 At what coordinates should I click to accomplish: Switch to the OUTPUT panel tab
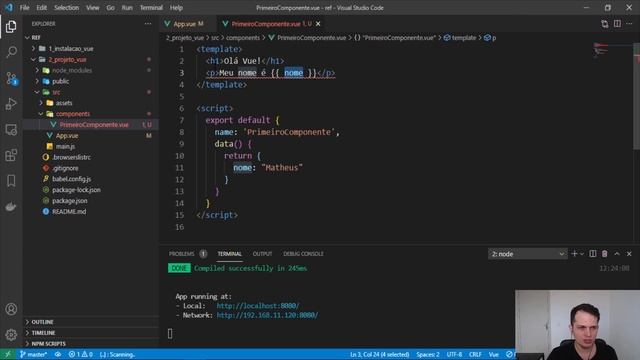(x=262, y=254)
